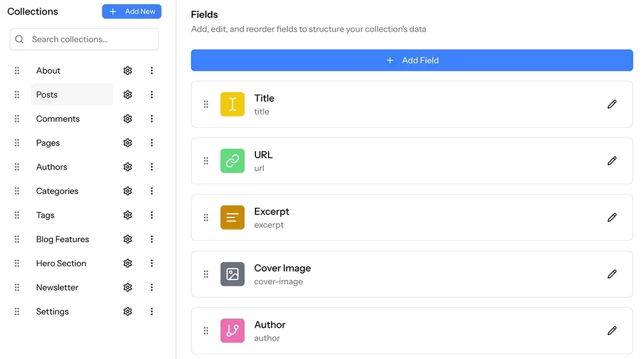The width and height of the screenshot is (644, 359).
Task: Click the drag handle beside Posts collection
Action: click(x=17, y=95)
